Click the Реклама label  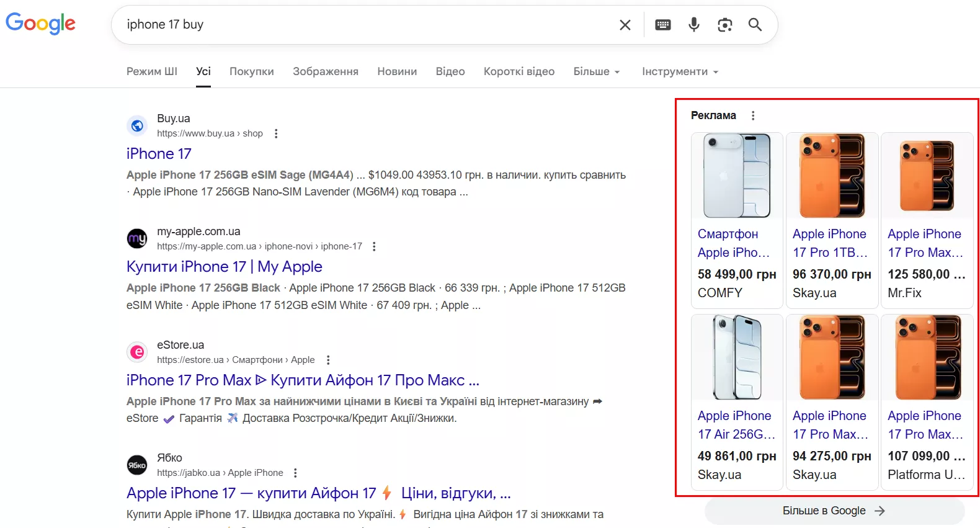[x=713, y=115]
